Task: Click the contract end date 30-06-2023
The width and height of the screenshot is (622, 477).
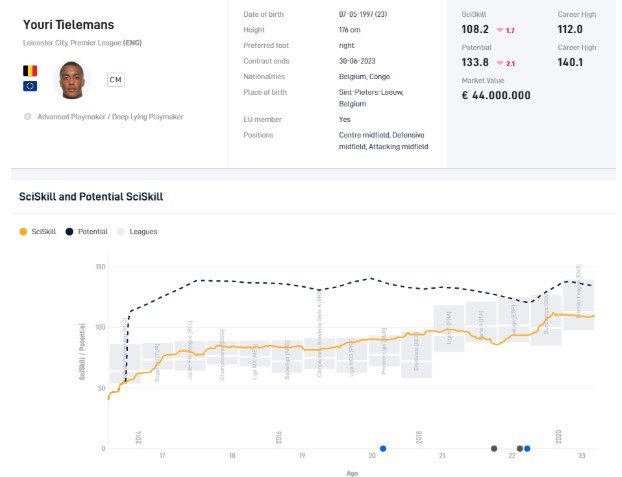Action: [x=357, y=61]
